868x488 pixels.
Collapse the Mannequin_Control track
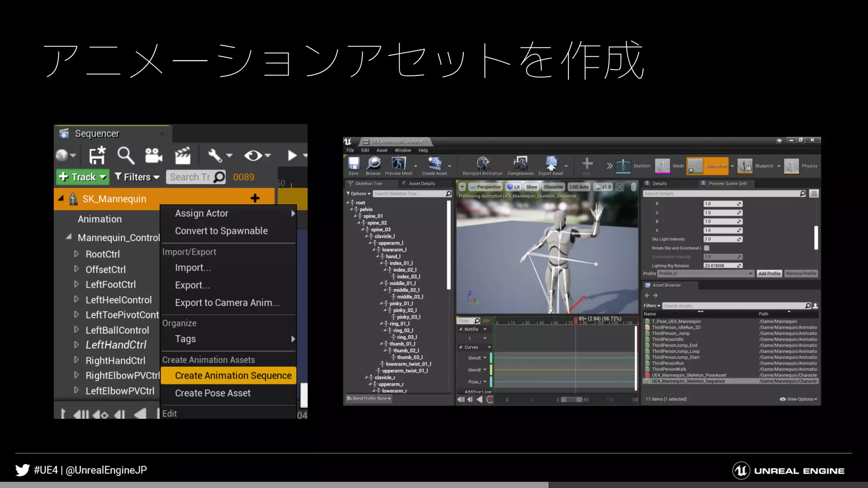(x=69, y=237)
